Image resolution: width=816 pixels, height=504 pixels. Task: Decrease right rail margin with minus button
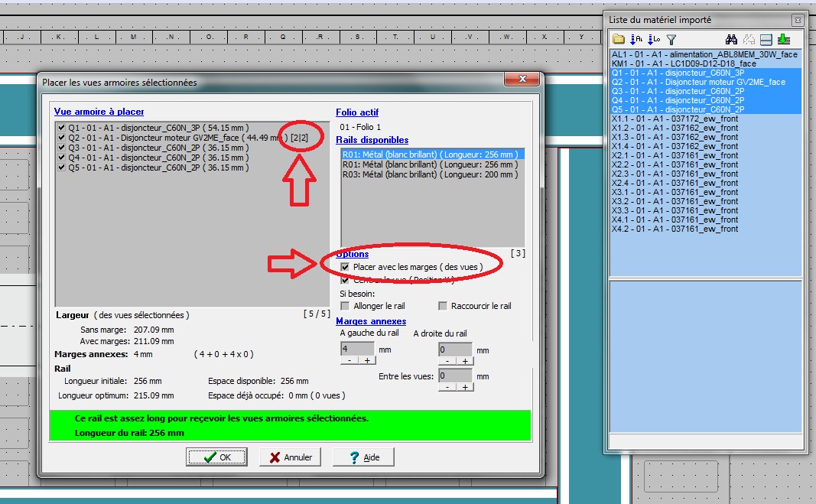click(x=446, y=360)
